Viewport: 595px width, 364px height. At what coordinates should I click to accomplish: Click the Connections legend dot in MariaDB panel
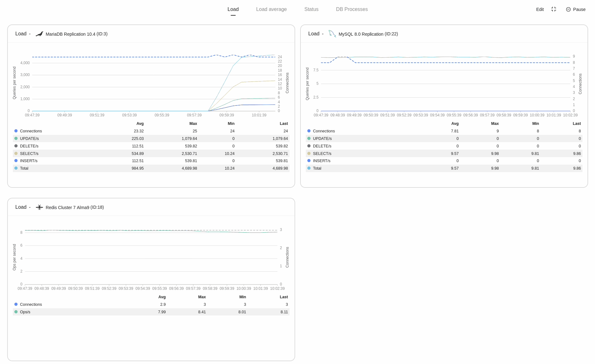(16, 131)
